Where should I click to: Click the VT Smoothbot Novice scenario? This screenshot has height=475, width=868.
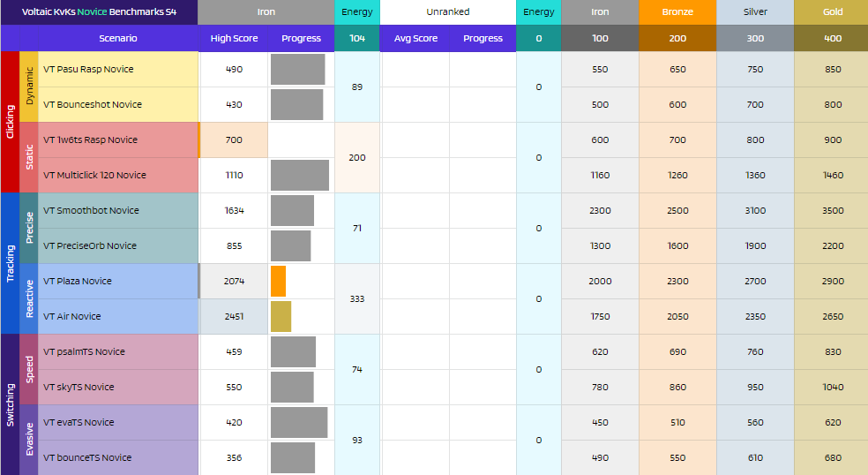click(x=118, y=211)
